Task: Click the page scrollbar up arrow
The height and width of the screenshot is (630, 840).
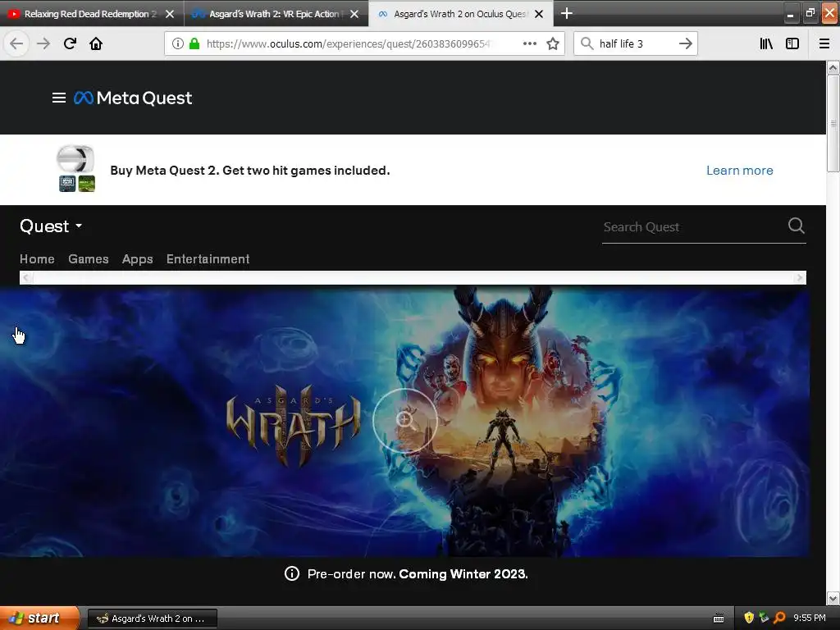Action: click(833, 67)
